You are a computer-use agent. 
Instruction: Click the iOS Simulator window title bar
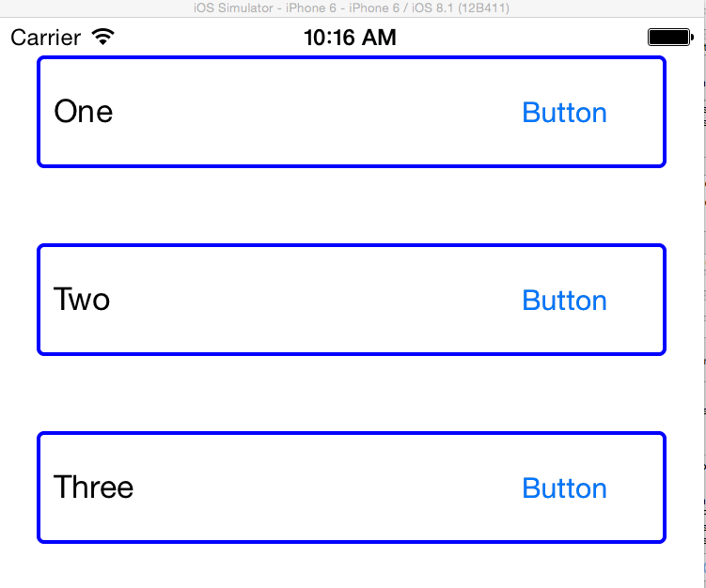[353, 8]
